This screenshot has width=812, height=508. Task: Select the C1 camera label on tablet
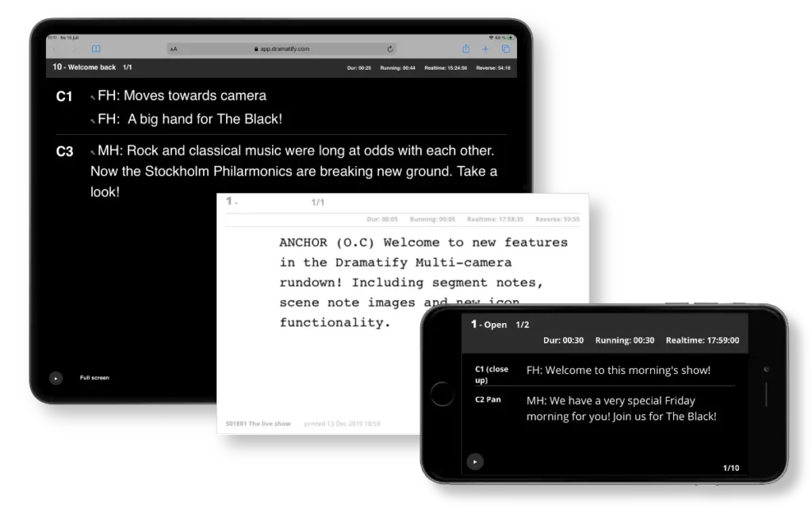64,97
